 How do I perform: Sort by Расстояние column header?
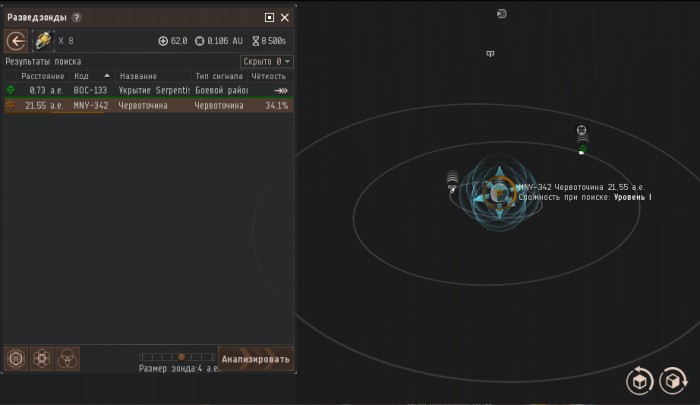[43, 76]
